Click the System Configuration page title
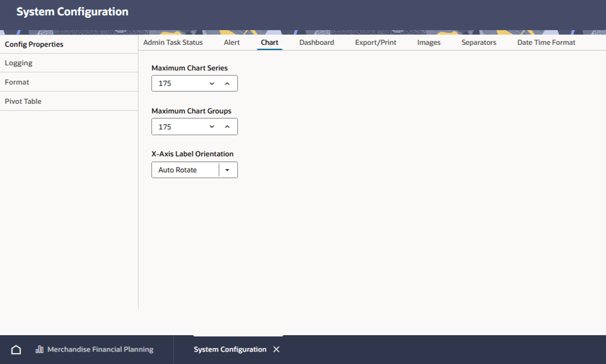Viewport: 606px width, 364px height. click(x=72, y=11)
